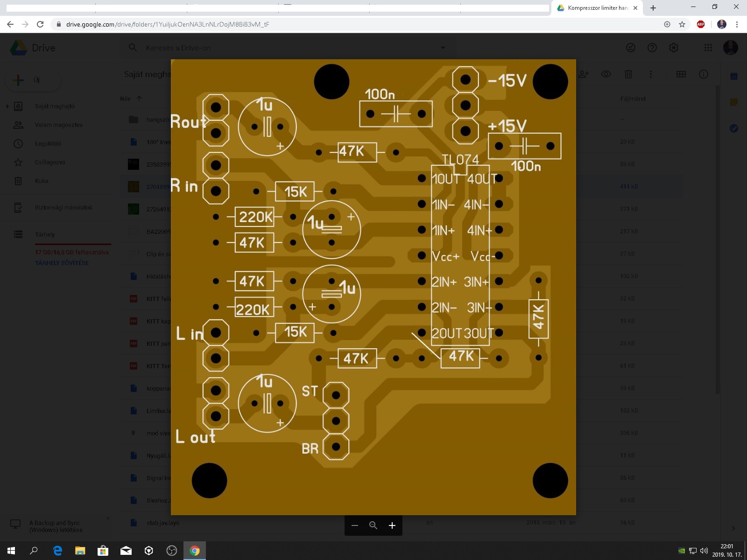Go back to the previous page
747x560 pixels.
pyautogui.click(x=10, y=24)
